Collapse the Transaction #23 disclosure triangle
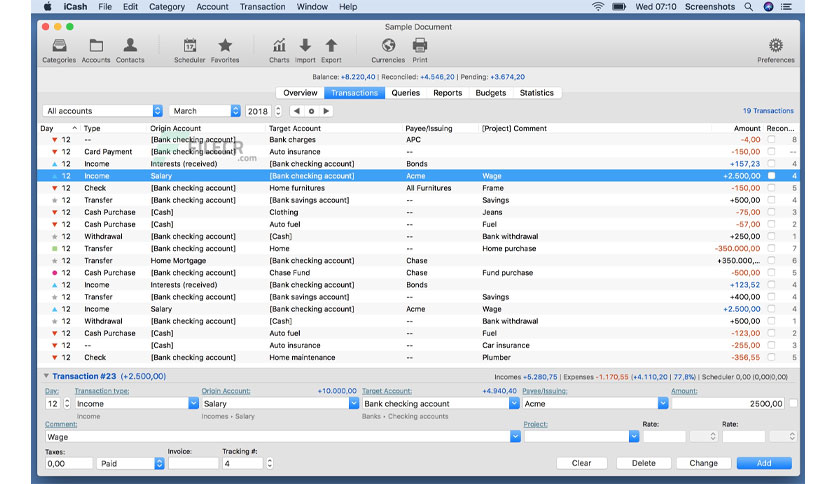Viewport: 836px width, 484px height. (x=46, y=376)
